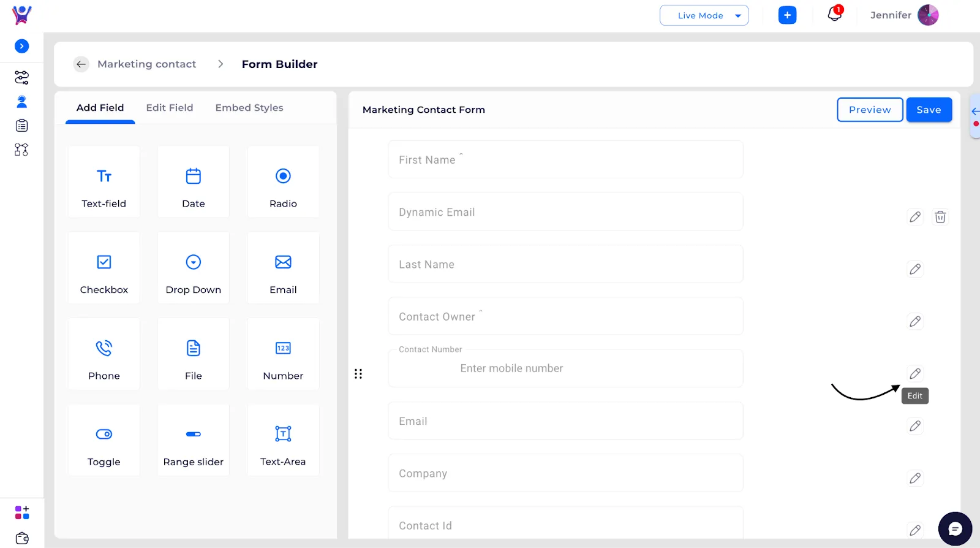The height and width of the screenshot is (548, 980).
Task: Click the Contact Id input field
Action: click(x=565, y=523)
